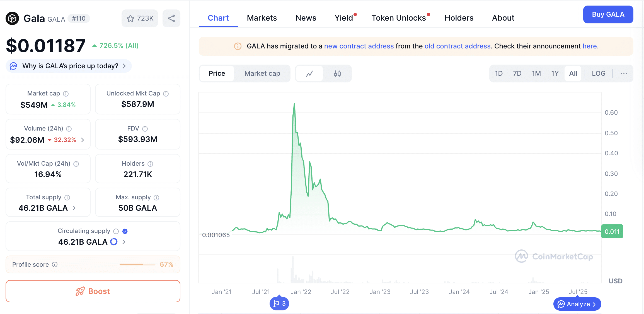This screenshot has height=314, width=644.
Task: Open the more chart options ellipsis menu
Action: coord(624,73)
